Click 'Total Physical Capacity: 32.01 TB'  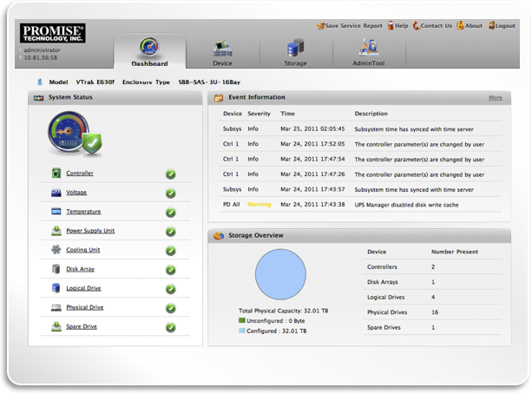pyautogui.click(x=283, y=311)
